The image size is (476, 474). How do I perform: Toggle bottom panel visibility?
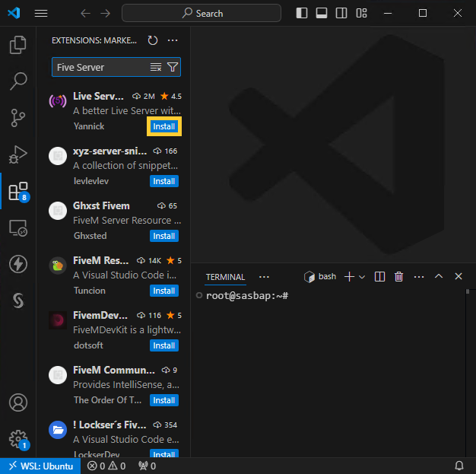322,13
